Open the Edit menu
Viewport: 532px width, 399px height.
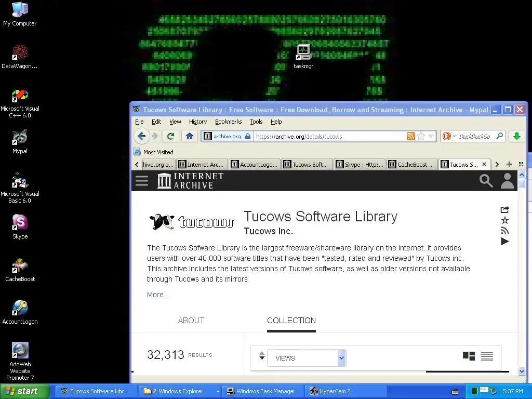coord(156,122)
